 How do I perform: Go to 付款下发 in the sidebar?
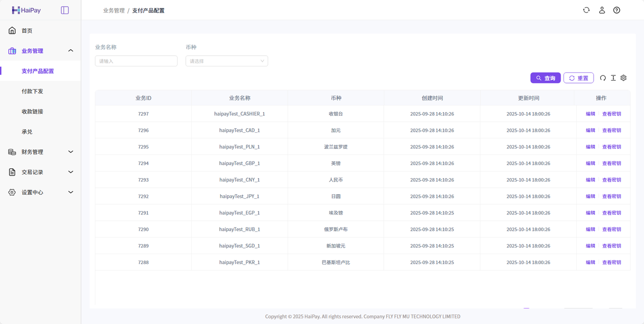32,91
